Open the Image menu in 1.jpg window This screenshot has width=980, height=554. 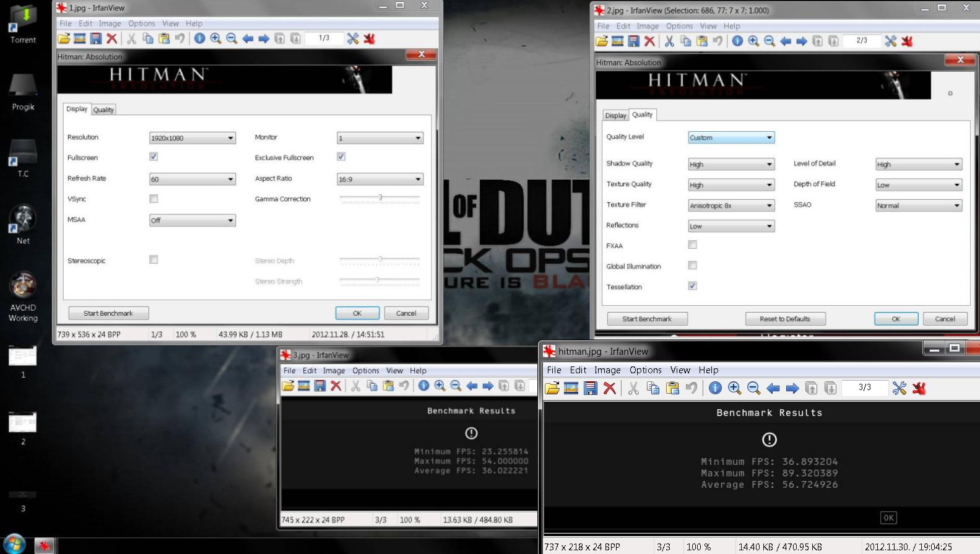pyautogui.click(x=110, y=24)
